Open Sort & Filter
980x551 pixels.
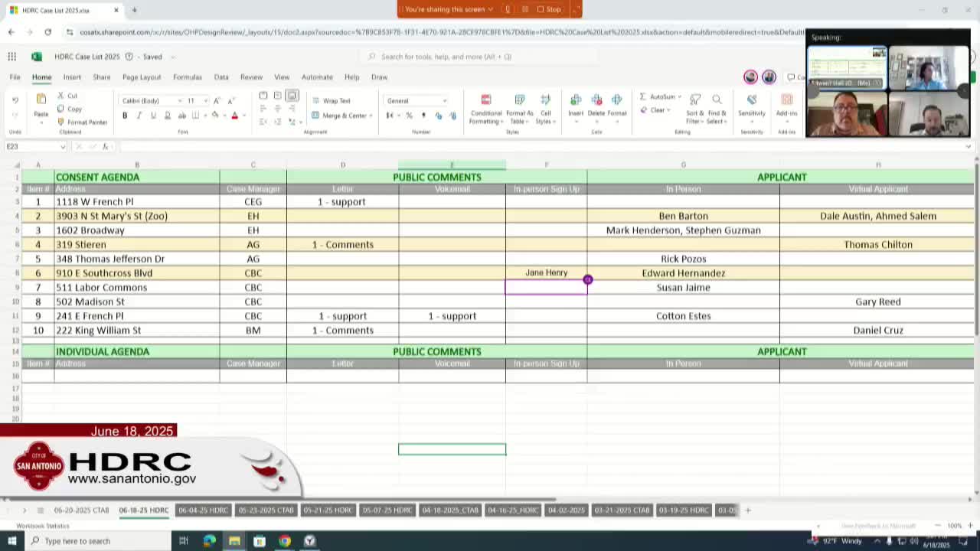click(x=695, y=109)
